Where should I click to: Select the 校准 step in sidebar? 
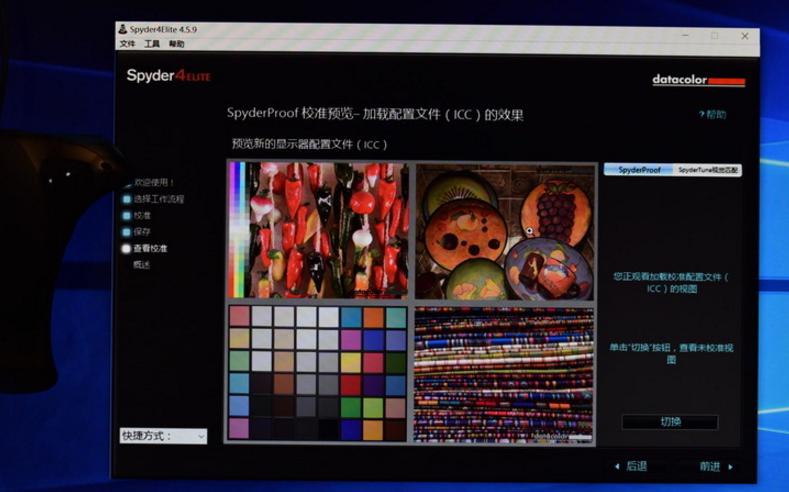click(x=137, y=215)
